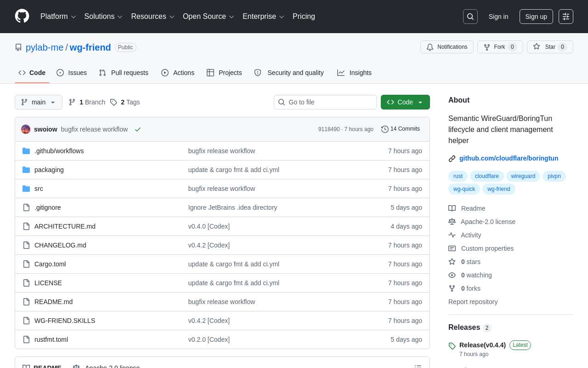Screen dimensions: 588x368
Task: Click the green commit status checkmark
Action: (x=138, y=129)
